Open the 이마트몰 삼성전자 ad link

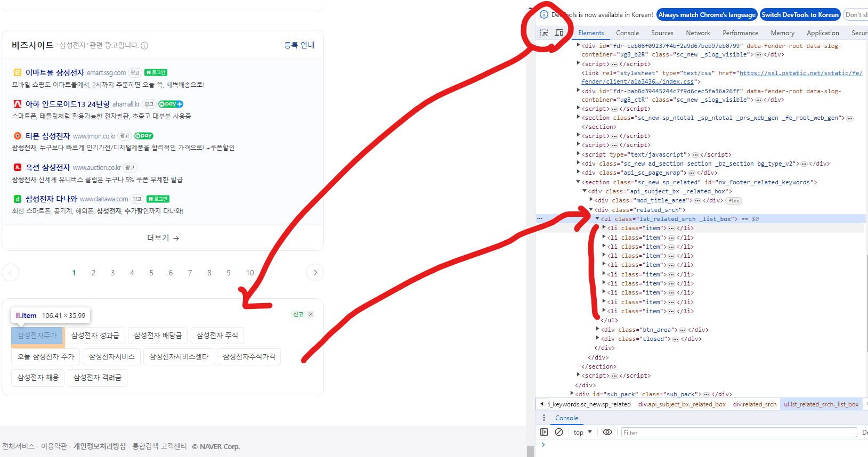point(55,72)
